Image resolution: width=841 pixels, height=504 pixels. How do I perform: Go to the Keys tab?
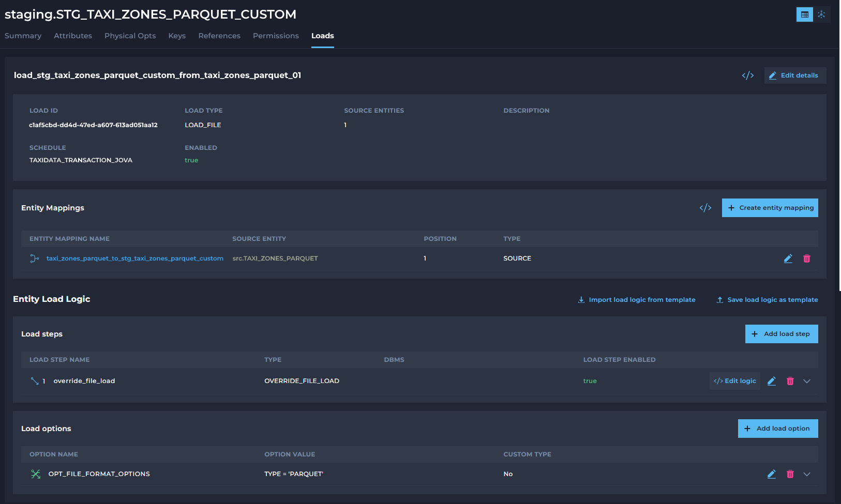177,36
